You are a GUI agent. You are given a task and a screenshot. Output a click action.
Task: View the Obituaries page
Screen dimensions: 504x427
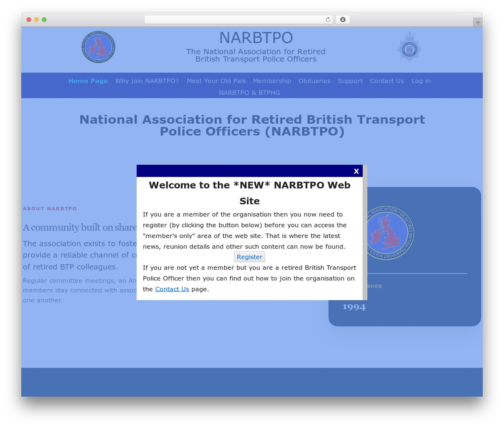[315, 81]
